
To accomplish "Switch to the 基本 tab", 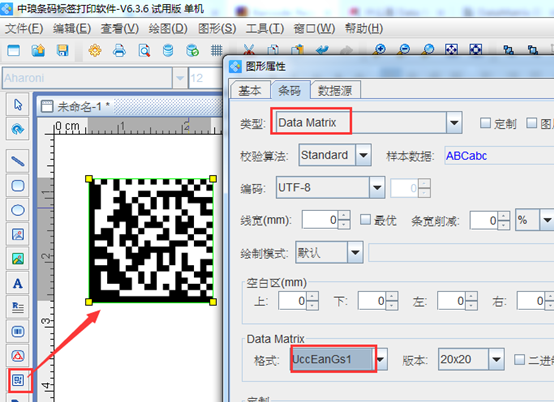I will click(x=250, y=90).
